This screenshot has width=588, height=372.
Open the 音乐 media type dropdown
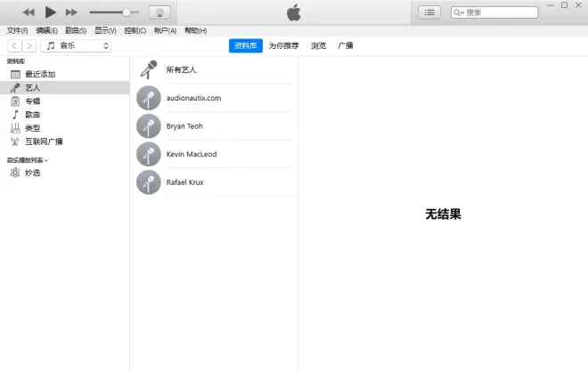click(x=76, y=45)
